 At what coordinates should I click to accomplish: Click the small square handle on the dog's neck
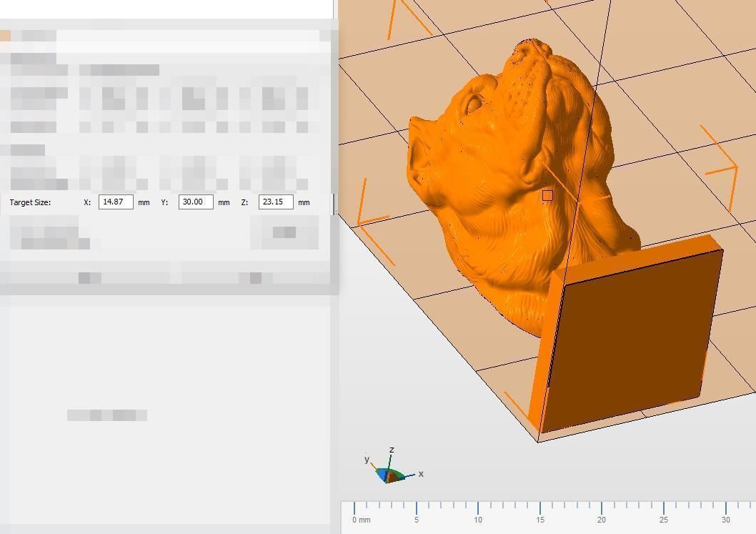(547, 195)
